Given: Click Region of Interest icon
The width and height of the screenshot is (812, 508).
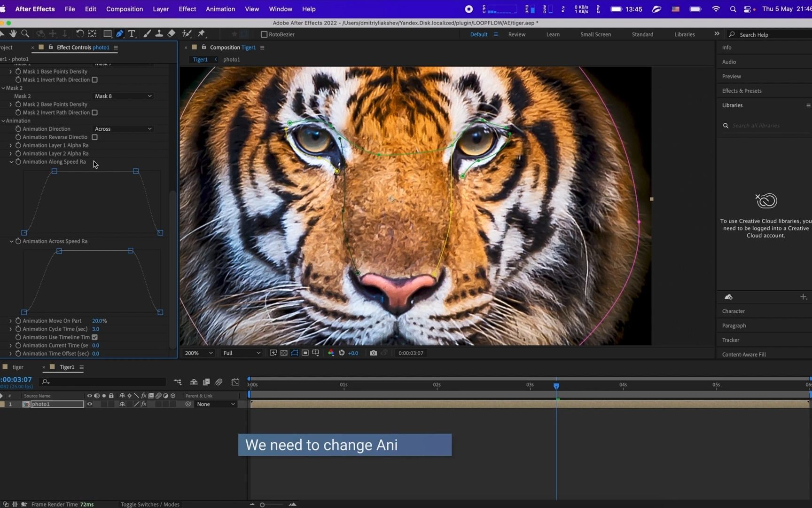Looking at the screenshot, I should (305, 353).
